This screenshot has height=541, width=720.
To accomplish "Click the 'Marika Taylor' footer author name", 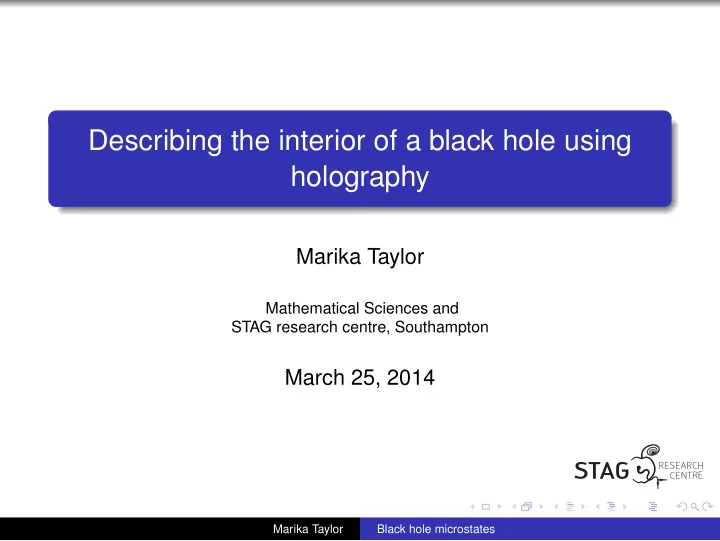I will (308, 529).
